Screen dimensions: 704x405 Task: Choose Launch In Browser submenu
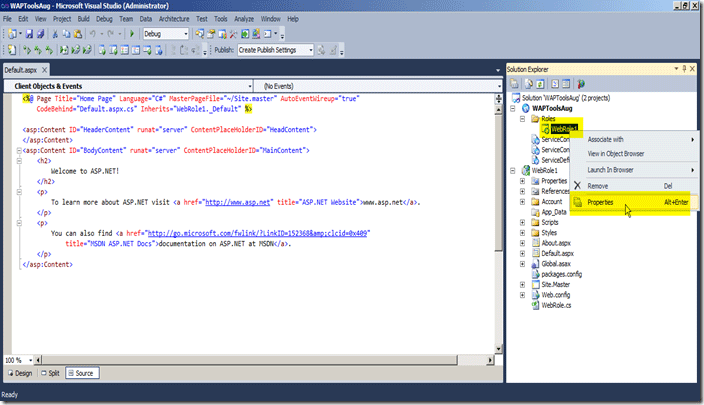click(634, 170)
